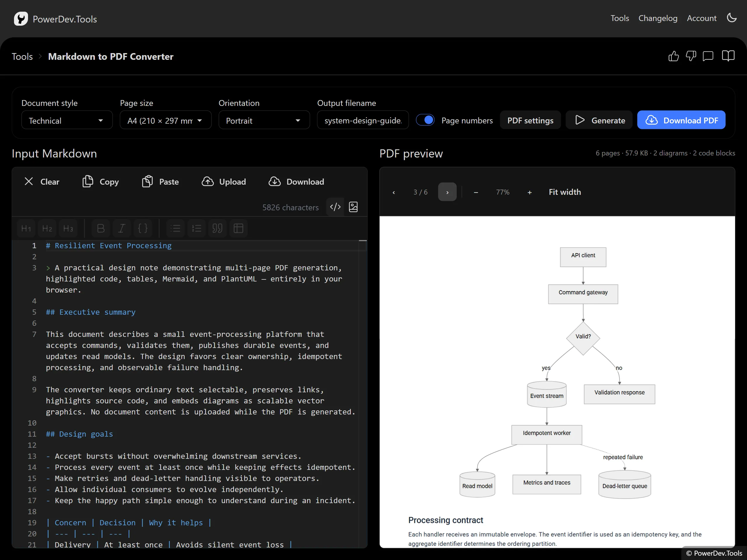Click the 'Valid?' decision diamond

coord(583,338)
